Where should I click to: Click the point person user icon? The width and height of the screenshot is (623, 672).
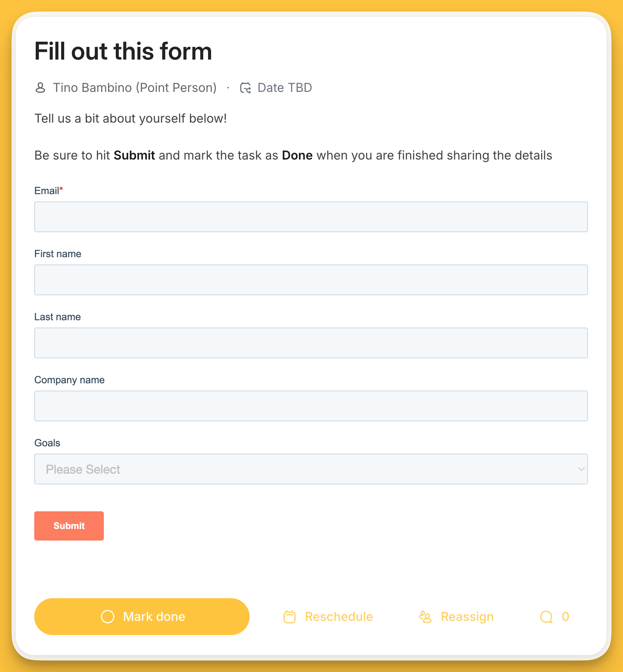(40, 88)
